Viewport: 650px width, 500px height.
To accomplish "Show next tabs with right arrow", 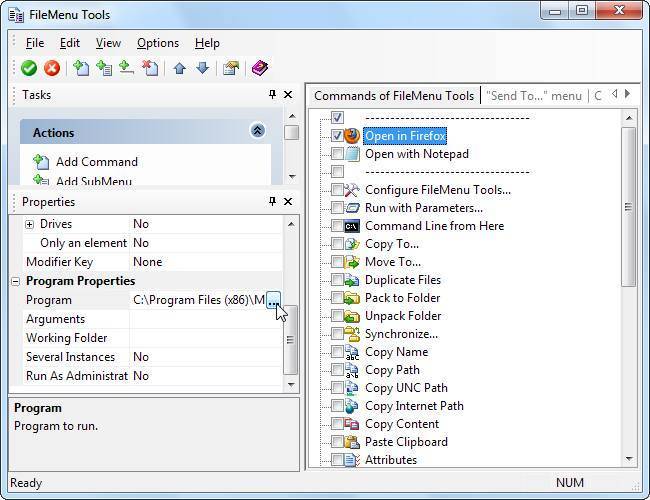I will point(628,94).
